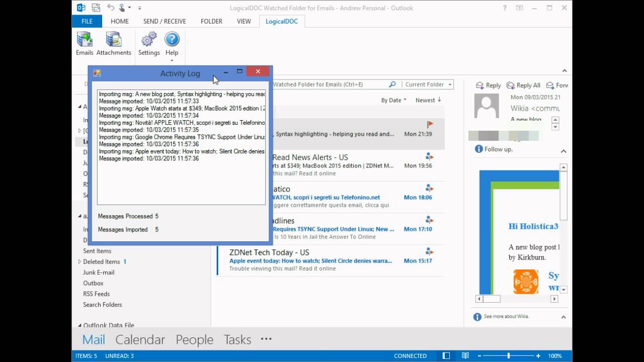Click the Activity Log window icon
Viewport: 644px width, 362px height.
click(x=97, y=73)
